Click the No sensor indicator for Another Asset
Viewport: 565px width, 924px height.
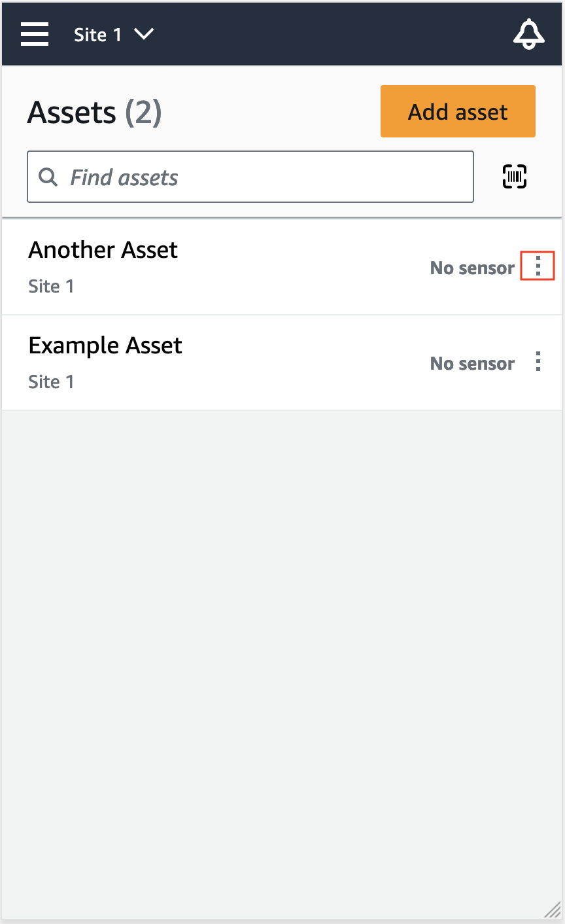point(472,268)
